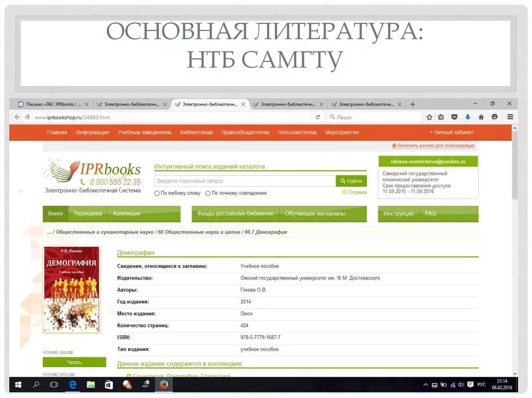Open File Explorer from the taskbar

[x=90, y=385]
